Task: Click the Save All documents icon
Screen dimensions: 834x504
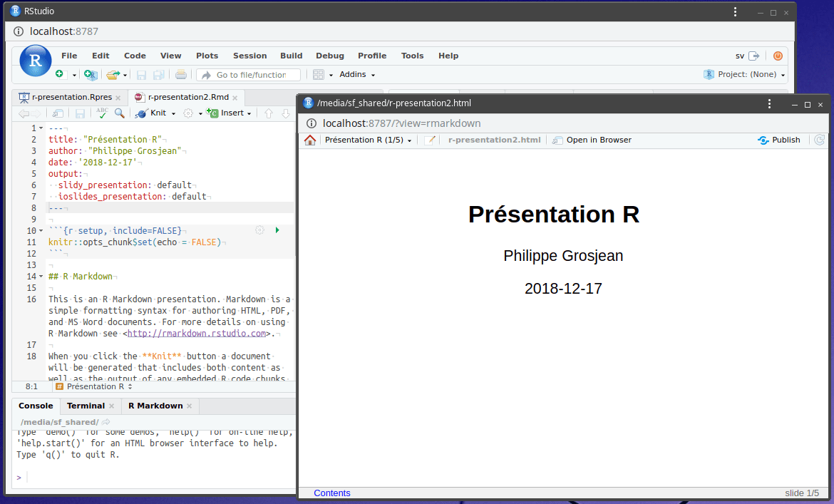Action: 158,75
